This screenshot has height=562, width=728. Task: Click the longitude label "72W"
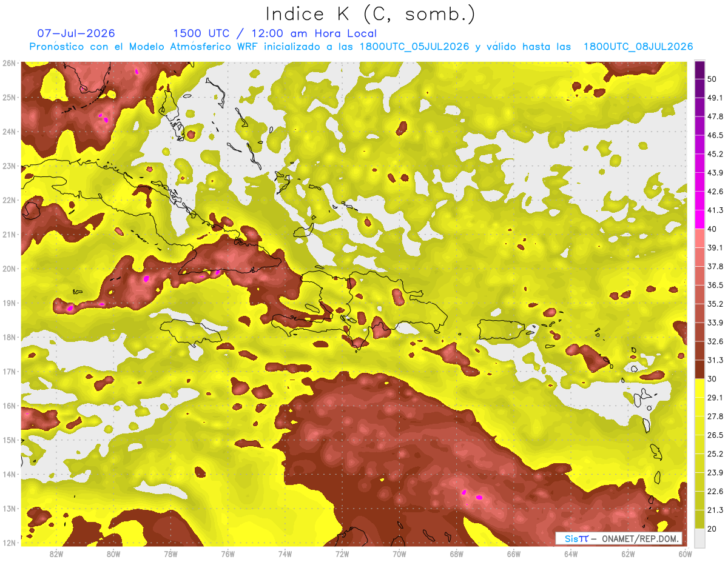click(x=342, y=554)
